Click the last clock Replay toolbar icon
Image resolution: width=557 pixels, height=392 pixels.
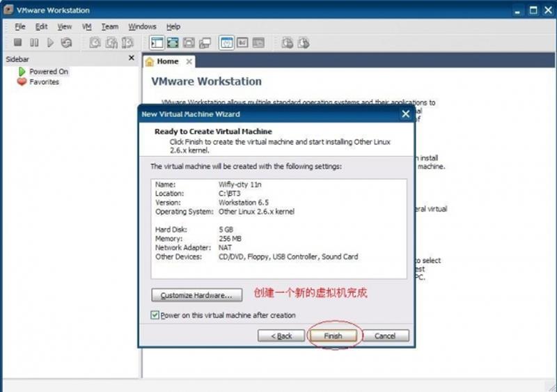pos(304,42)
